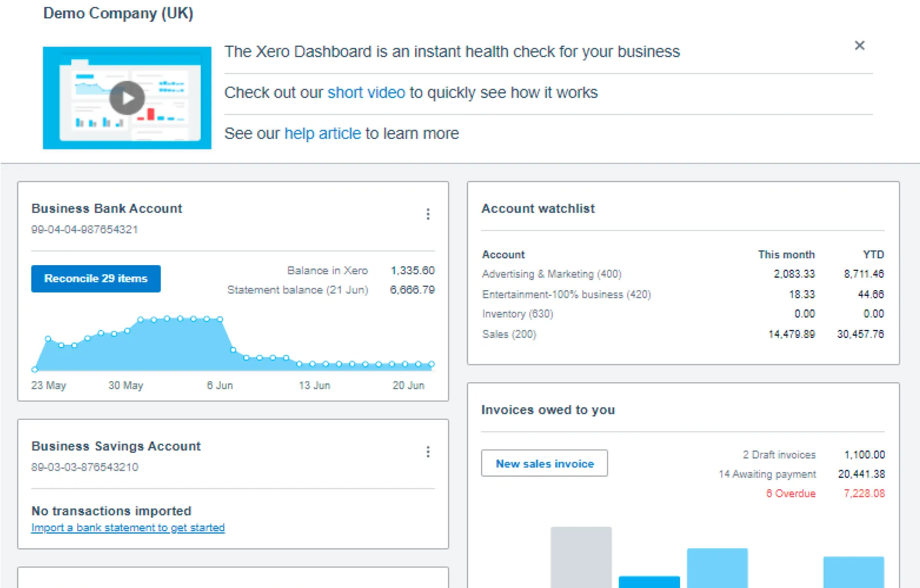The image size is (920, 588).
Task: Open Business Bank Account heading
Action: [107, 208]
